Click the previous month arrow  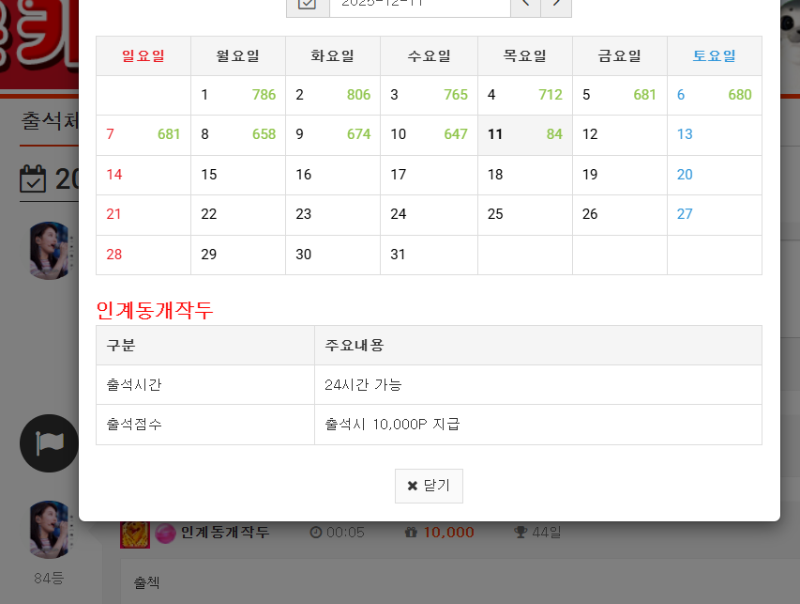point(525,5)
